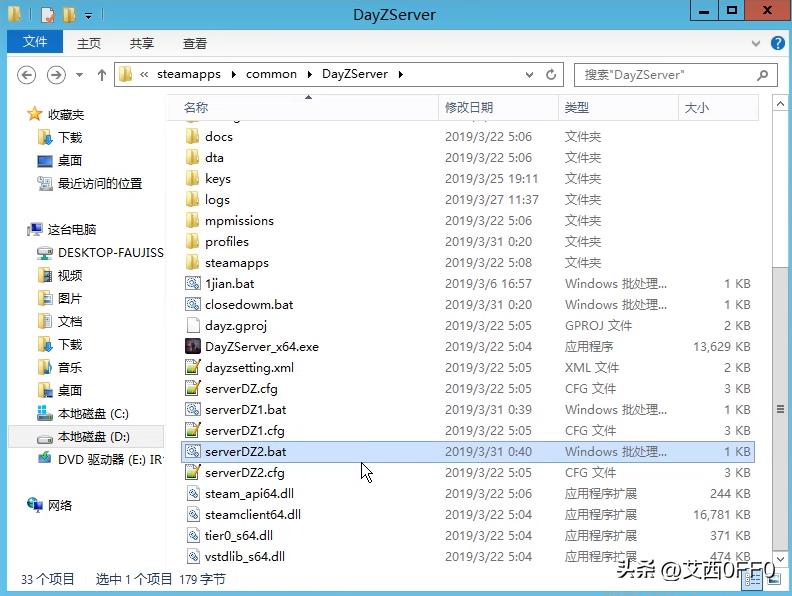Click the tier0_s64.dll file icon
Image resolution: width=792 pixels, height=596 pixels.
coord(192,535)
